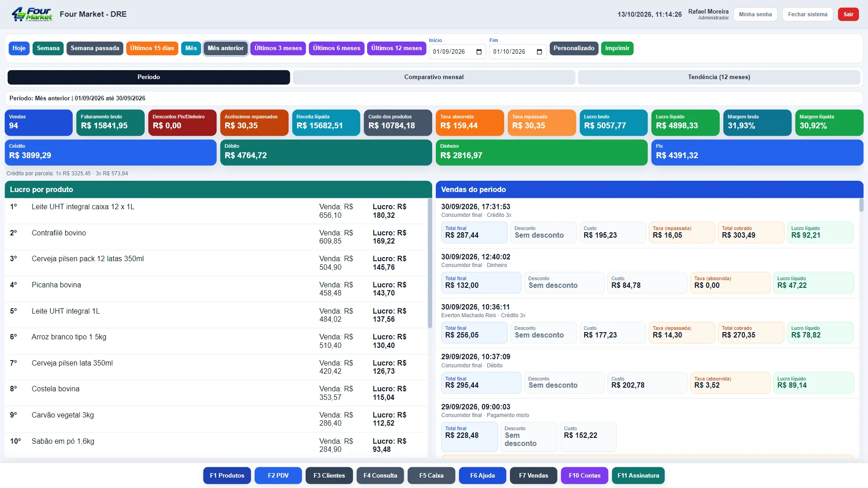
Task: Filter by Semana
Action: tap(48, 48)
